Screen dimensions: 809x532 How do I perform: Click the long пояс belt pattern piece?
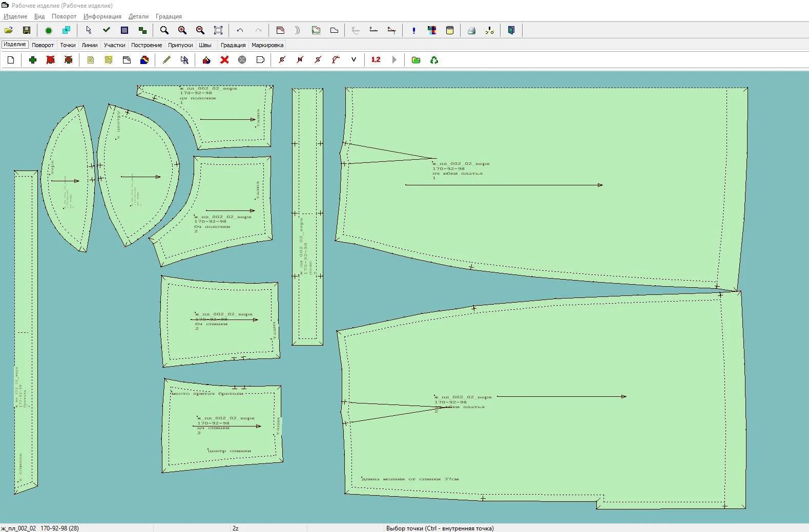click(x=307, y=217)
